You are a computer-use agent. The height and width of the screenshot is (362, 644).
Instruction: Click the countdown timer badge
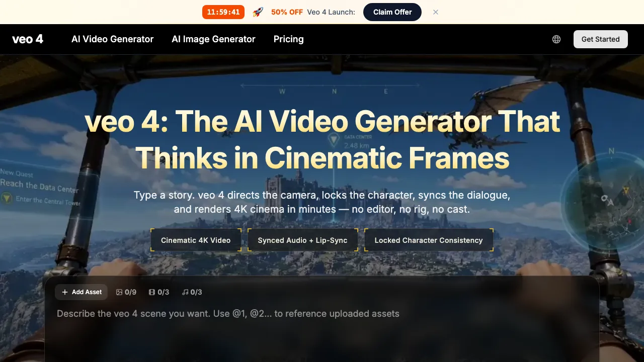(x=223, y=12)
